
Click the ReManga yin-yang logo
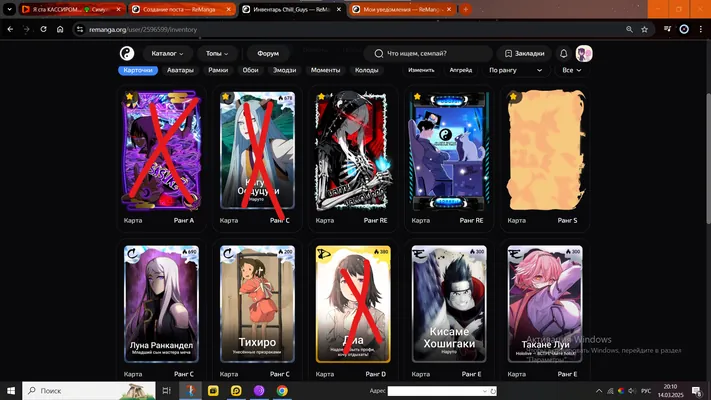(x=127, y=54)
